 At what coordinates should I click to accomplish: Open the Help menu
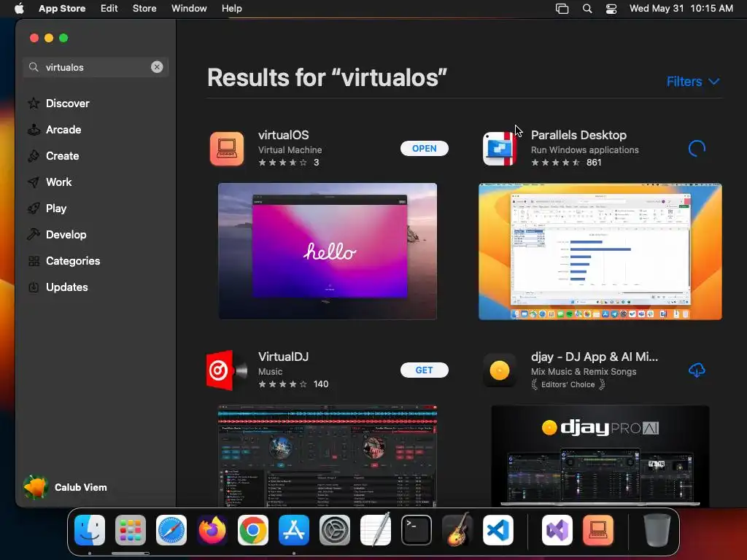[x=231, y=9]
